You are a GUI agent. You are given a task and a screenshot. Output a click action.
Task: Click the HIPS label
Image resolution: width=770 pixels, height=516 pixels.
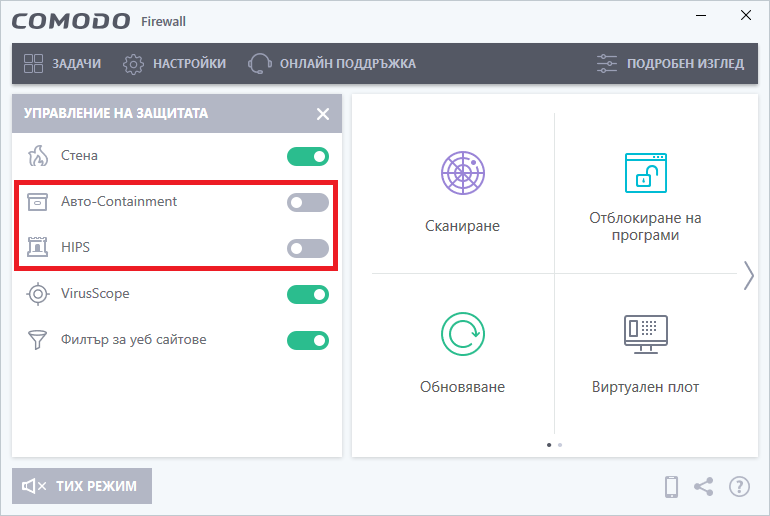pyautogui.click(x=75, y=247)
